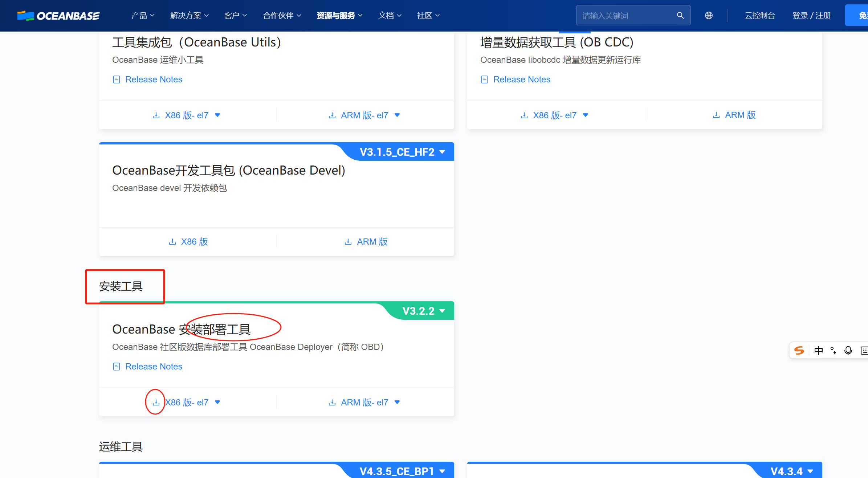The height and width of the screenshot is (478, 868).
Task: Click the 运维工具 section heading
Action: coord(121,447)
